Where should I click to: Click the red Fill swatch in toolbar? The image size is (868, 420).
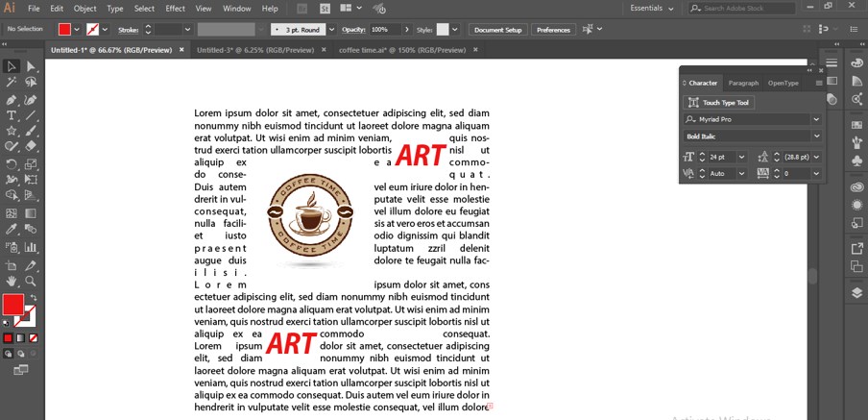[13, 305]
